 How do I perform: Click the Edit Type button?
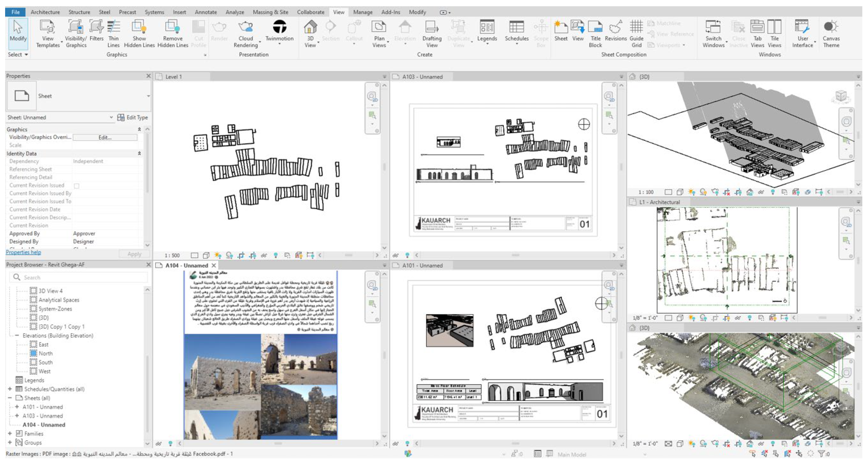[132, 117]
